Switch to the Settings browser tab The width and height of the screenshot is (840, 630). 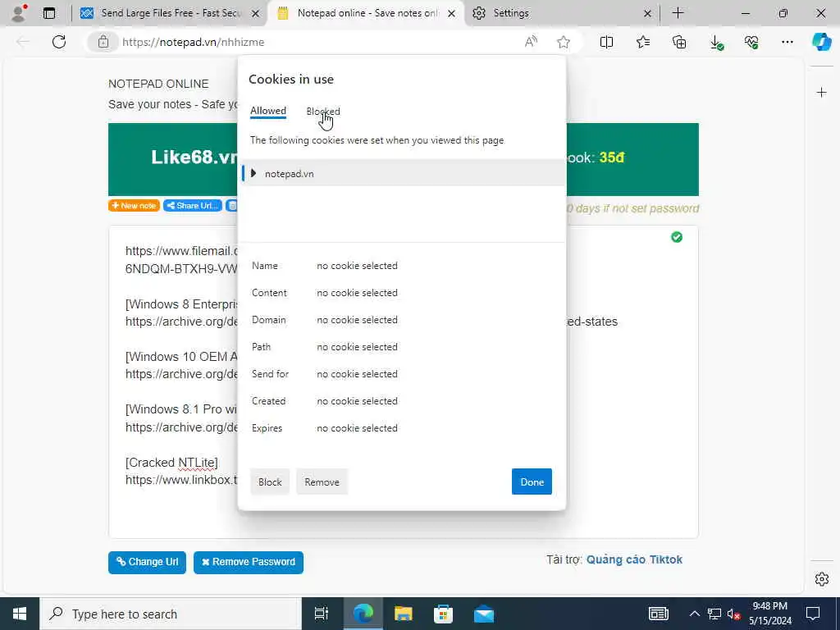point(561,13)
